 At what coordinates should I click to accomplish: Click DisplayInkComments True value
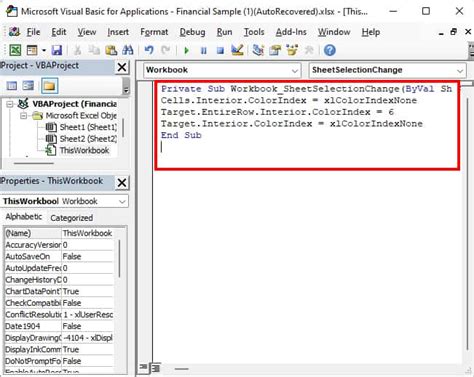[x=88, y=349]
